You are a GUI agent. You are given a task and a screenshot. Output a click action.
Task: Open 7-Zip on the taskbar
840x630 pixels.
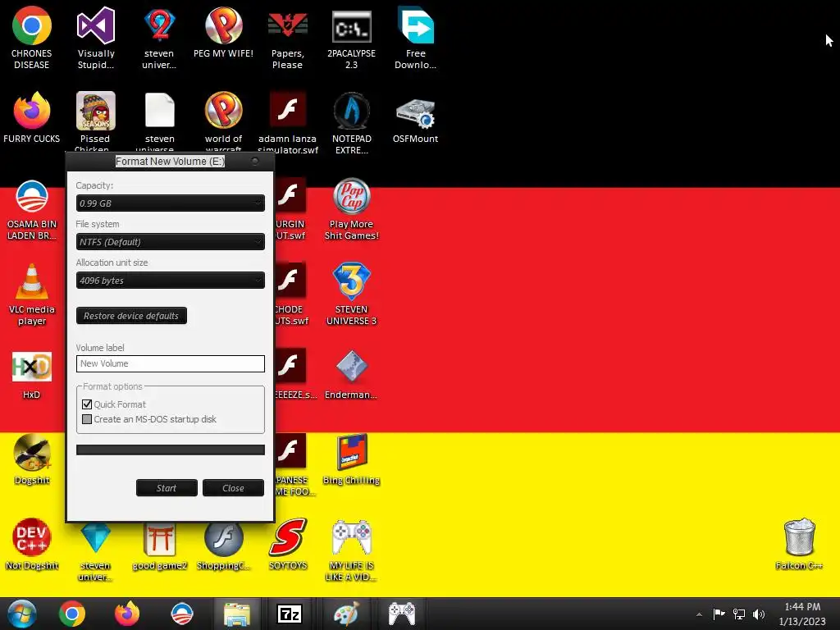(290, 614)
